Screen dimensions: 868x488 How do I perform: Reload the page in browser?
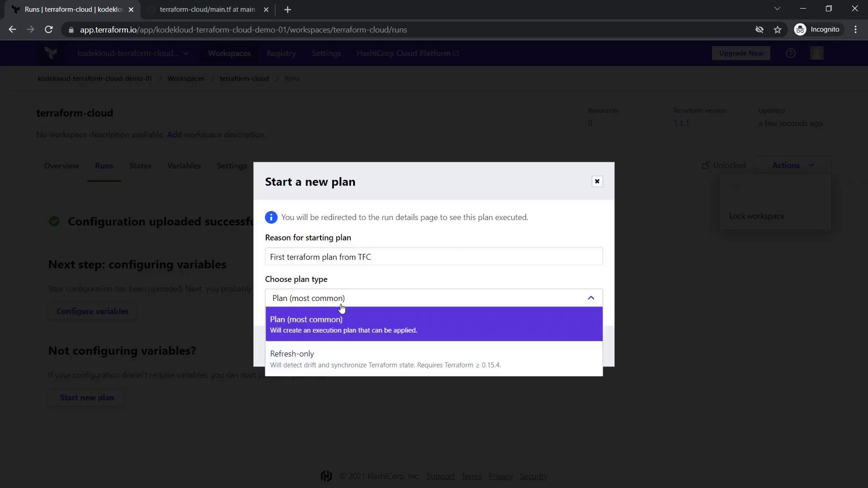tap(49, 30)
